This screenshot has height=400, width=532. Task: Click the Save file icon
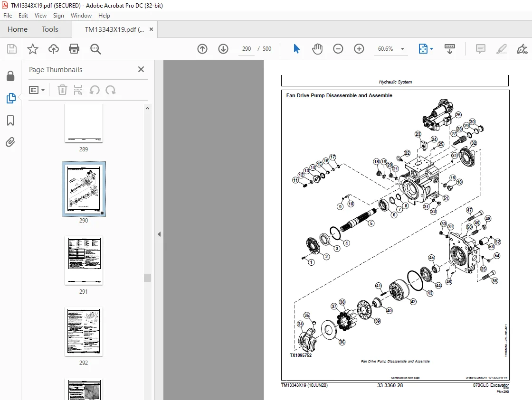[12, 49]
